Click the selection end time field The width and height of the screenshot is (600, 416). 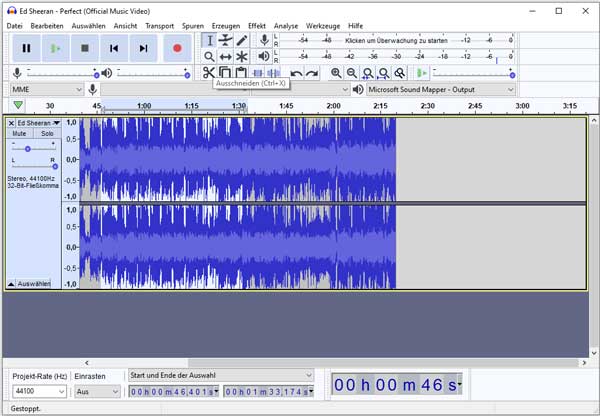click(269, 392)
